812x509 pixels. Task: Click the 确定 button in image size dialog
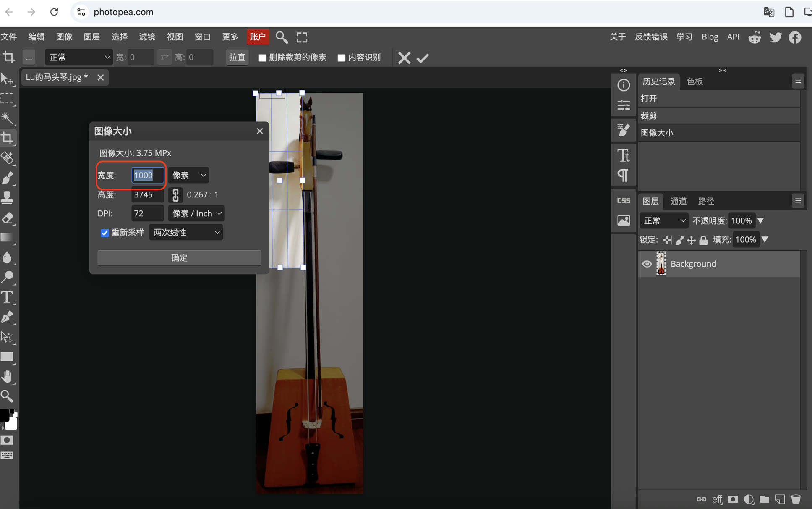pos(179,257)
